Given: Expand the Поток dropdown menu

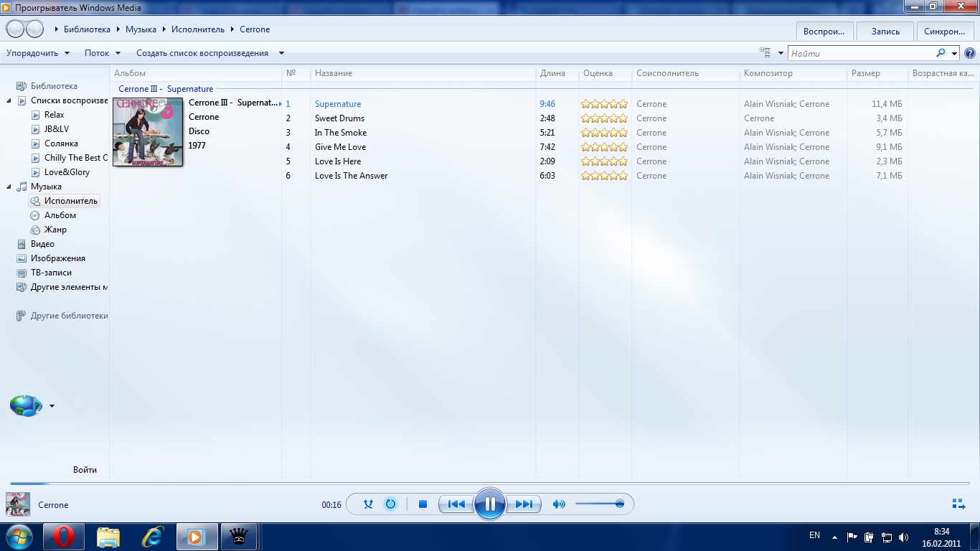Looking at the screenshot, I should [x=103, y=53].
